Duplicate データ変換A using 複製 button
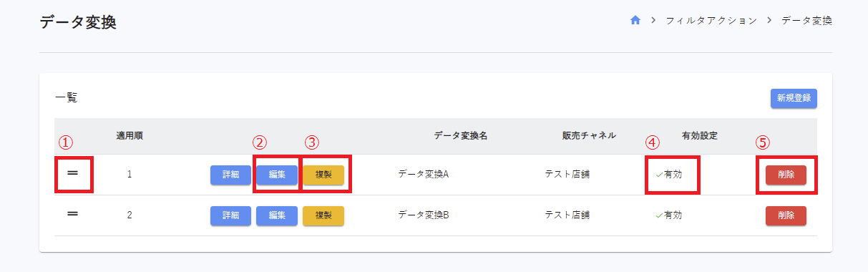The height and width of the screenshot is (272, 868). click(x=323, y=175)
